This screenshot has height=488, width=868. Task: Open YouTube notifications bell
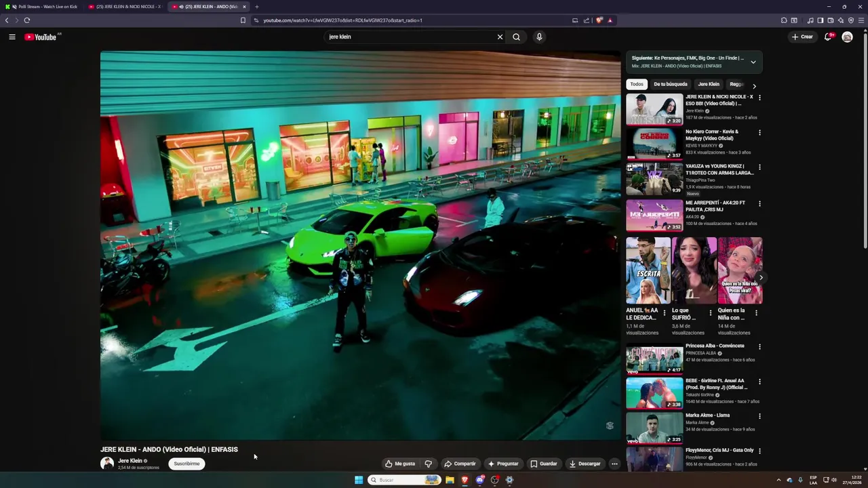828,37
